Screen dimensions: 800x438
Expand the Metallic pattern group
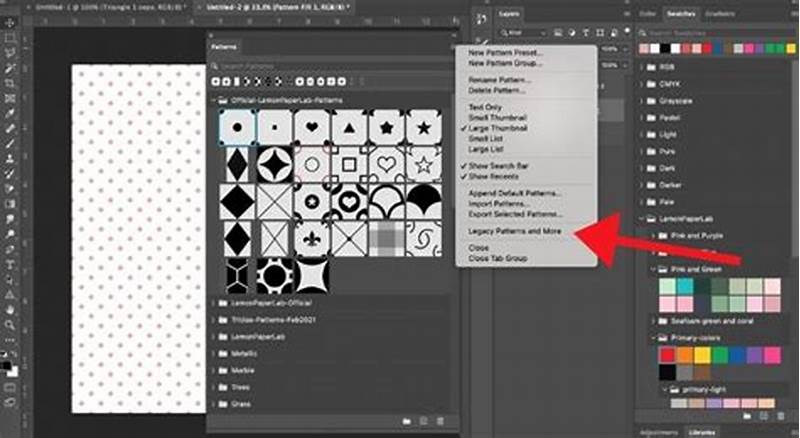coord(214,354)
